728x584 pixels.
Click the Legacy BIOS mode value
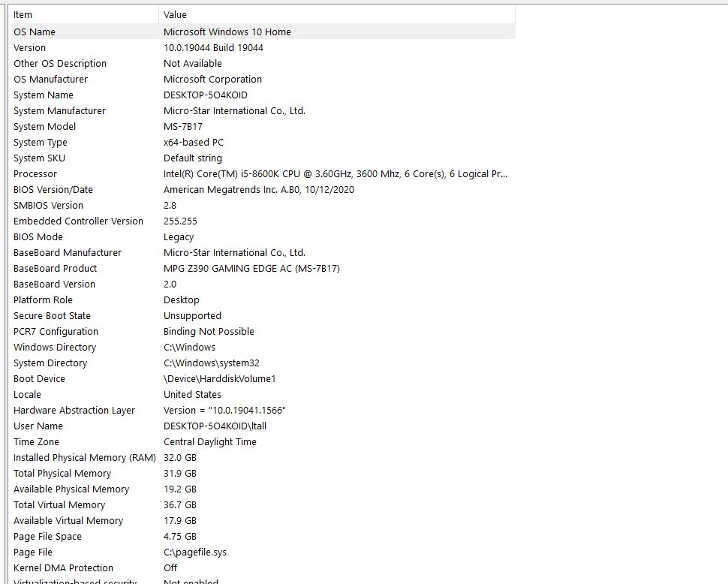179,237
